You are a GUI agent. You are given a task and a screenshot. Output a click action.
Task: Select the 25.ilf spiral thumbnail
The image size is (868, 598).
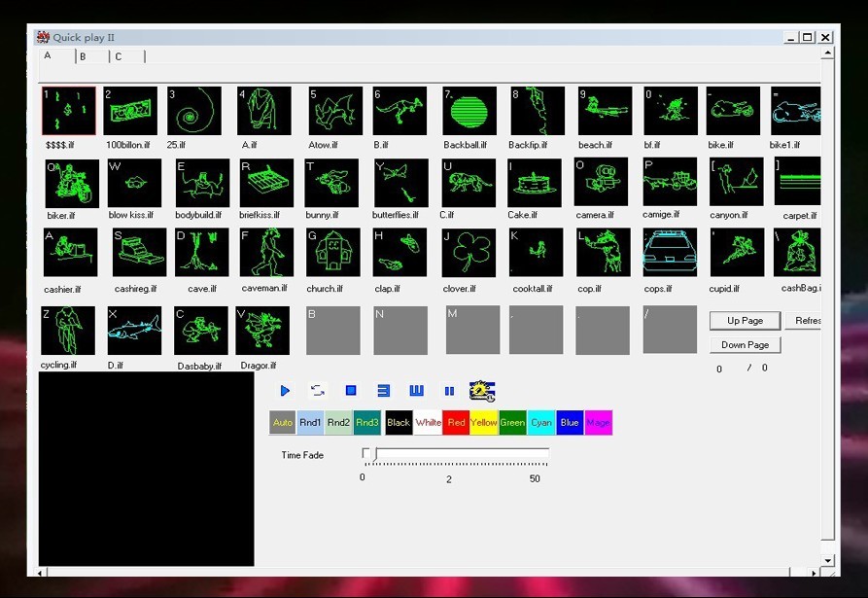coord(194,111)
